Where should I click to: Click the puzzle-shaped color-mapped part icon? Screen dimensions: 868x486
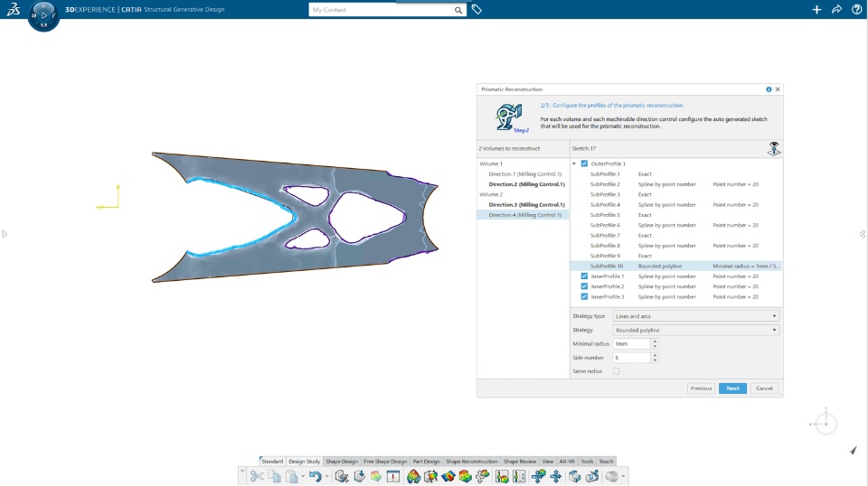coord(482,476)
